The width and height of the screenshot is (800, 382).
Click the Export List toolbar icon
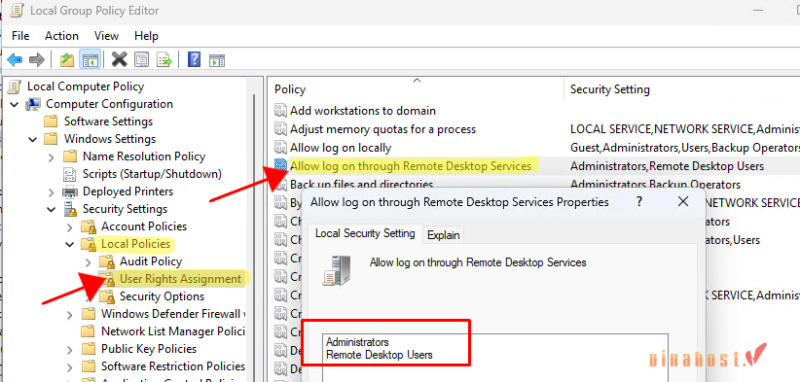164,60
